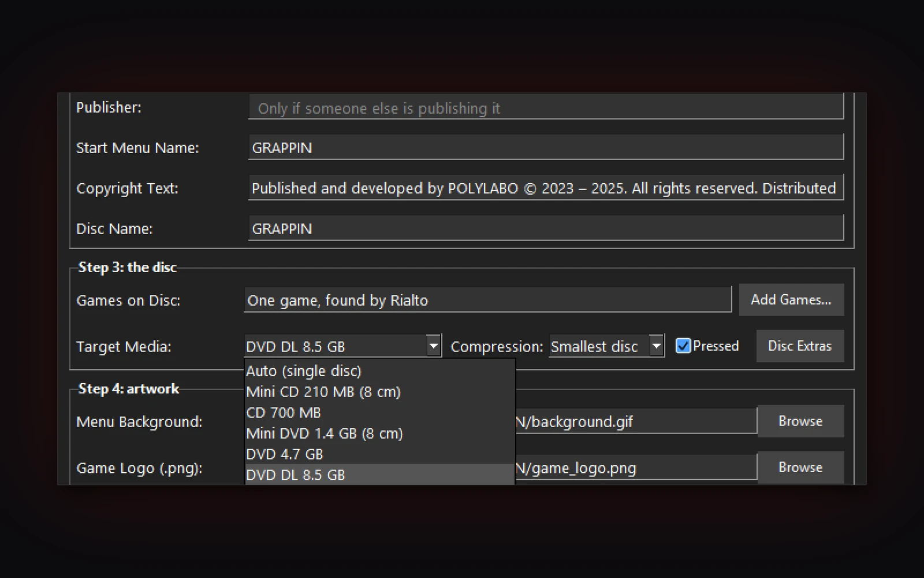The image size is (924, 578).
Task: Toggle the Target Media dropdown arrow
Action: click(x=433, y=346)
